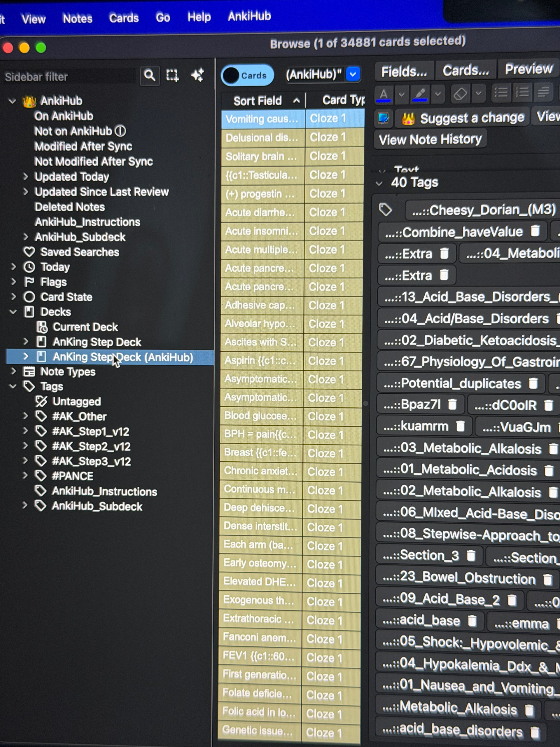The width and height of the screenshot is (560, 747).
Task: Delete the kuamrm tag via its trash icon
Action: [x=461, y=427]
